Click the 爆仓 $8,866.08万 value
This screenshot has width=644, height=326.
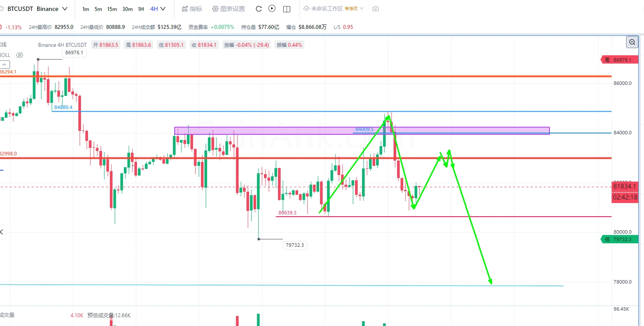pos(313,27)
